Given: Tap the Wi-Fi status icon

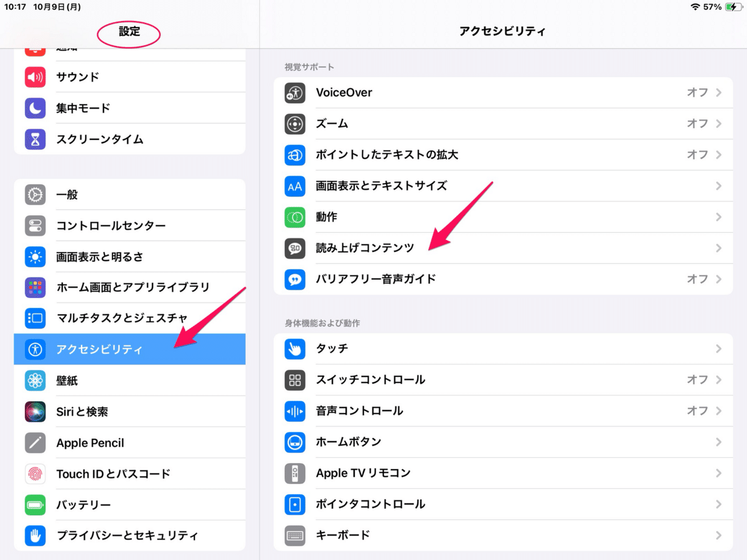Looking at the screenshot, I should tap(695, 7).
